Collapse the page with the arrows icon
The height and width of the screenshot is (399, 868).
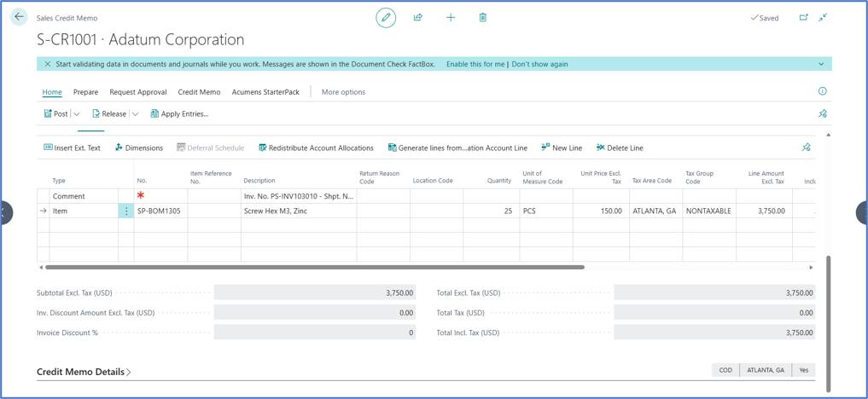[823, 18]
